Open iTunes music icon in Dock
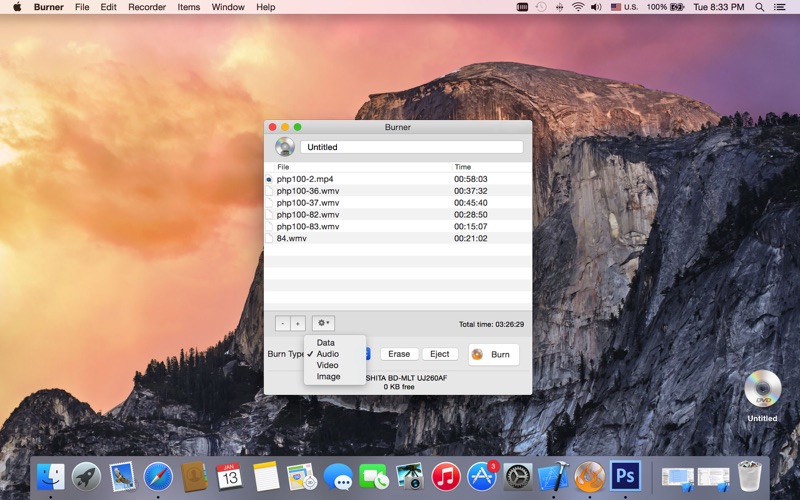This screenshot has height=500, width=800. pyautogui.click(x=446, y=478)
